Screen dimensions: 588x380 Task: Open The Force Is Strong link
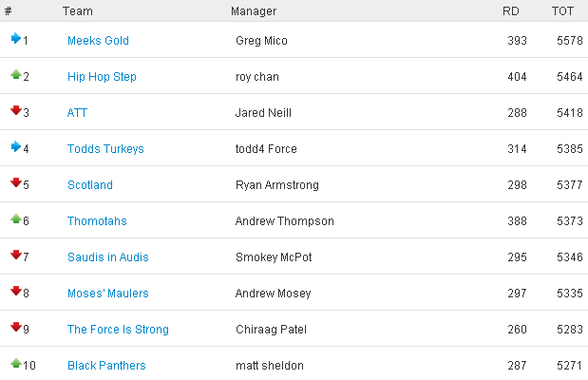coord(118,330)
